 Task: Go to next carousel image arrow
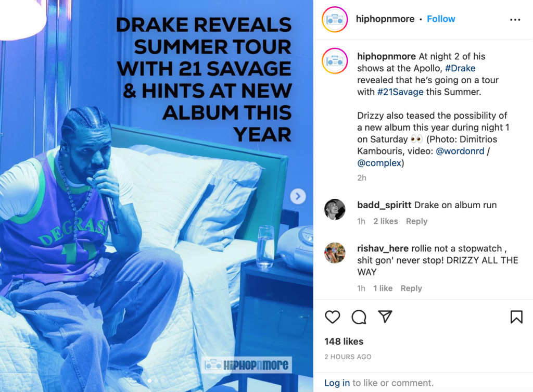point(298,196)
